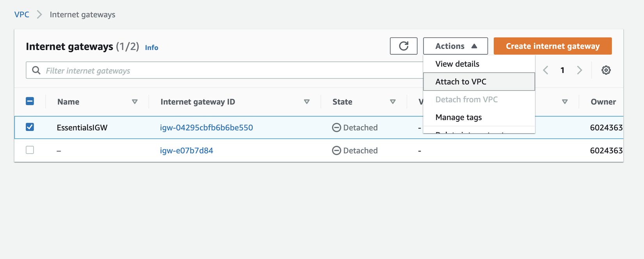This screenshot has width=644, height=259.
Task: Select the igw-e07b7d84 row checkbox
Action: point(30,150)
